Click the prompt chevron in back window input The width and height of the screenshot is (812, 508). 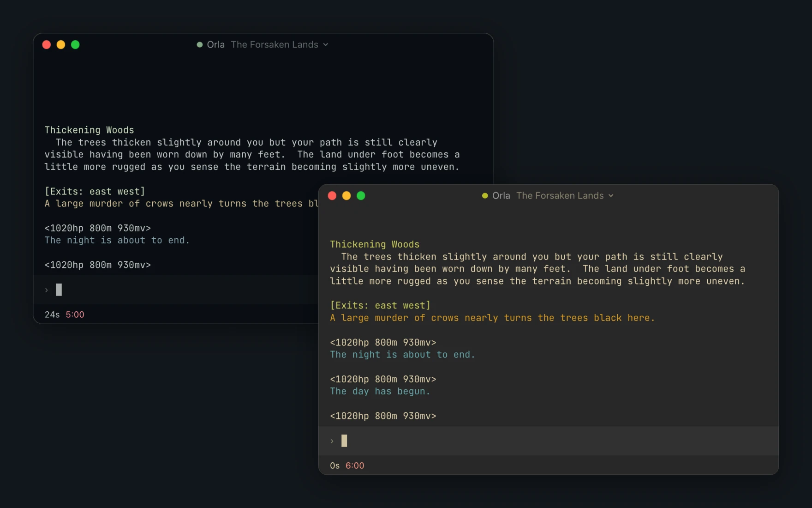pyautogui.click(x=46, y=290)
